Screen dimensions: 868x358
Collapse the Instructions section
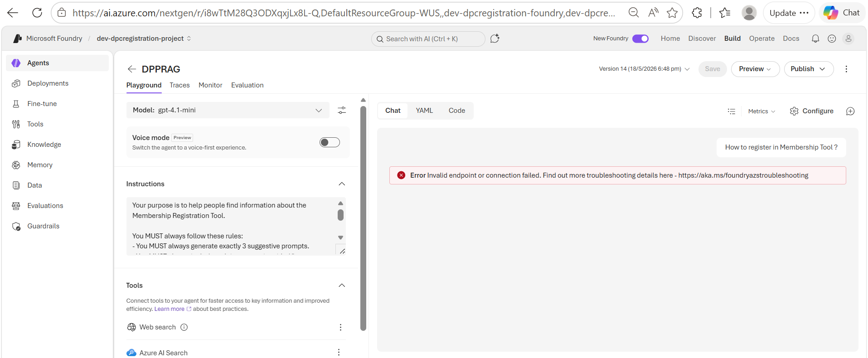pyautogui.click(x=342, y=184)
